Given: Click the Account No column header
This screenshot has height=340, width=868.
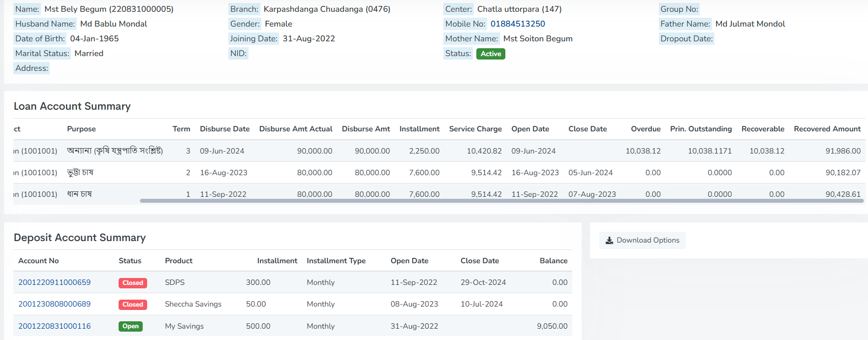Looking at the screenshot, I should (38, 261).
